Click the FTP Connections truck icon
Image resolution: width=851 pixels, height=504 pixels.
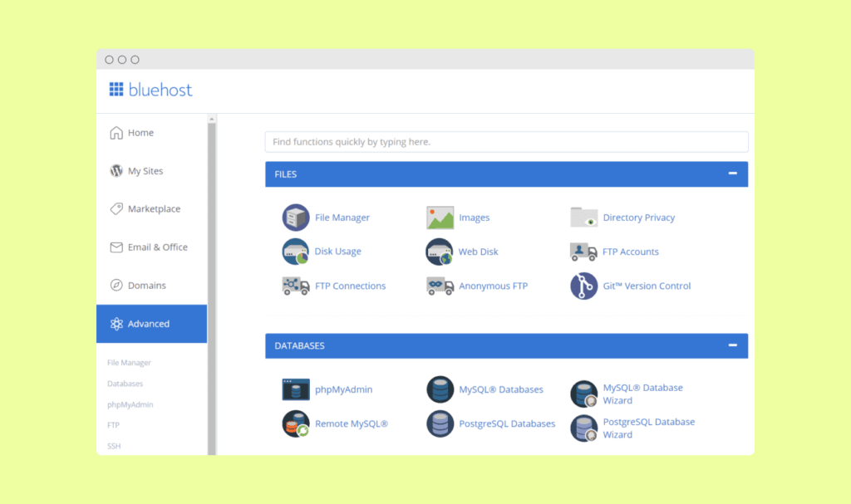[296, 286]
